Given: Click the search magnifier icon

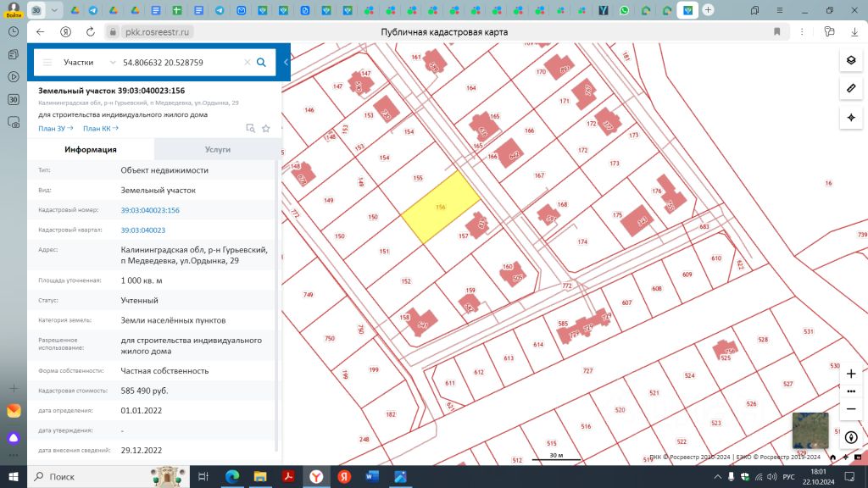Looking at the screenshot, I should click(261, 63).
